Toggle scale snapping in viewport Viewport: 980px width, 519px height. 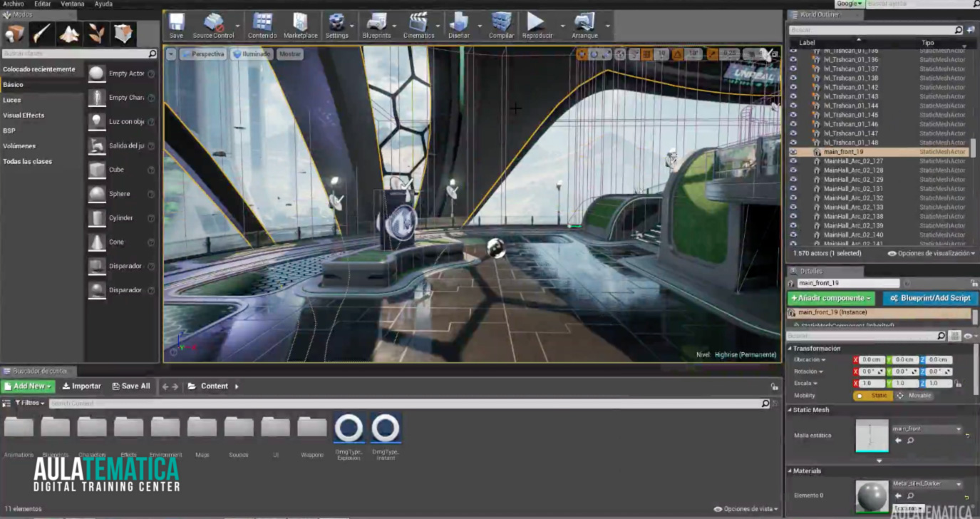pos(712,54)
